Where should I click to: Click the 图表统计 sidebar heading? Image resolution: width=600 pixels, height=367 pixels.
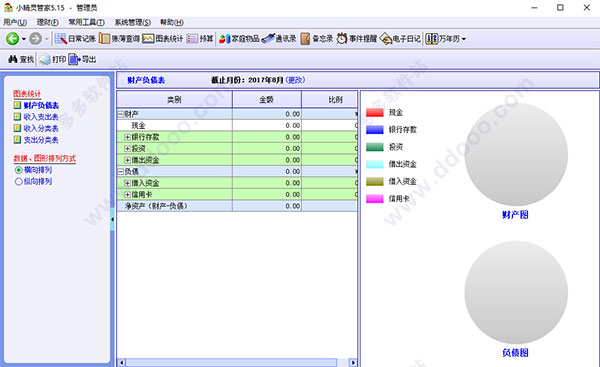[x=27, y=94]
